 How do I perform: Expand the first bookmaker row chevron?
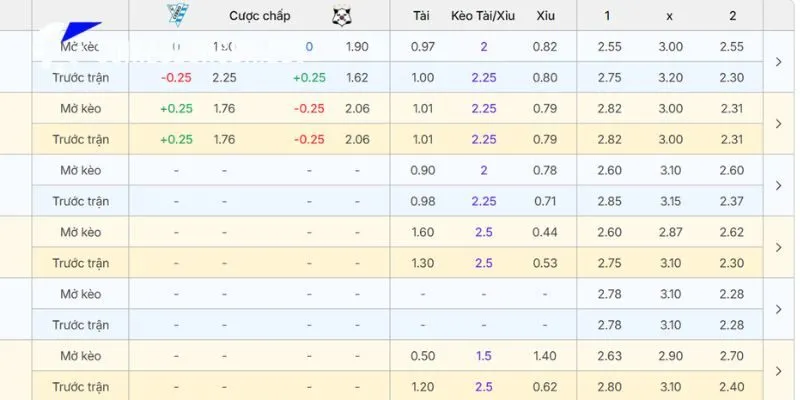coord(779,62)
